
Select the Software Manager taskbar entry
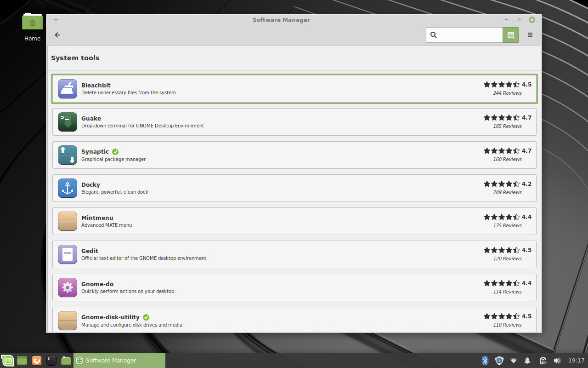[119, 360]
